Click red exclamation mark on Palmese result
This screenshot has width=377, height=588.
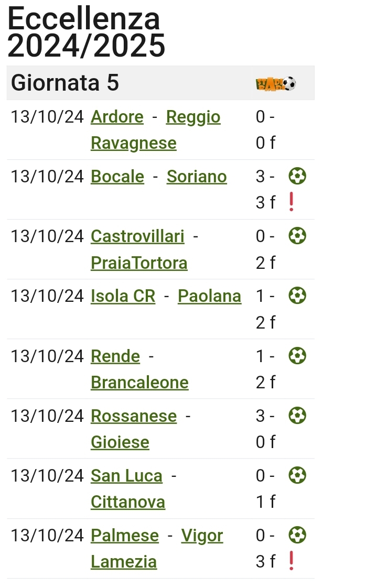[292, 561]
